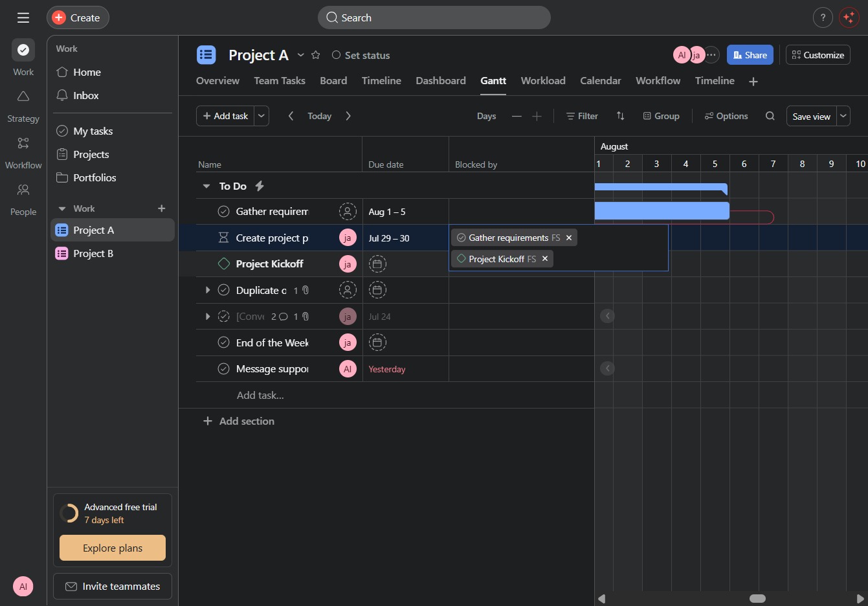Screen dimensions: 868x606
Task: Star Project A as favorite
Action: click(316, 55)
